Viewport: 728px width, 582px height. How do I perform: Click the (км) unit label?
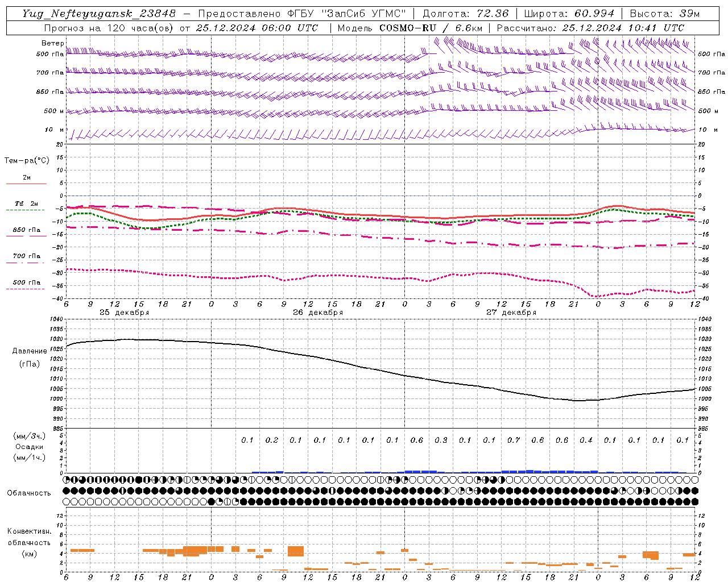click(29, 554)
